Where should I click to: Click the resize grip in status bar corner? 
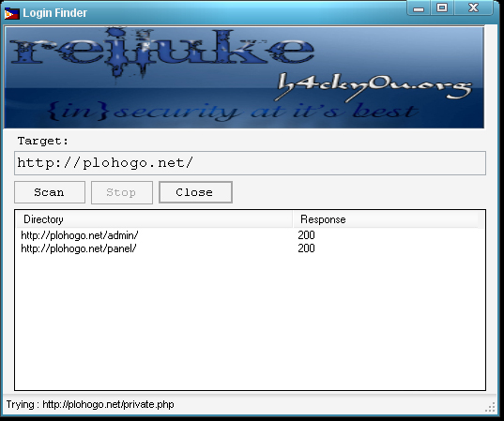491,407
